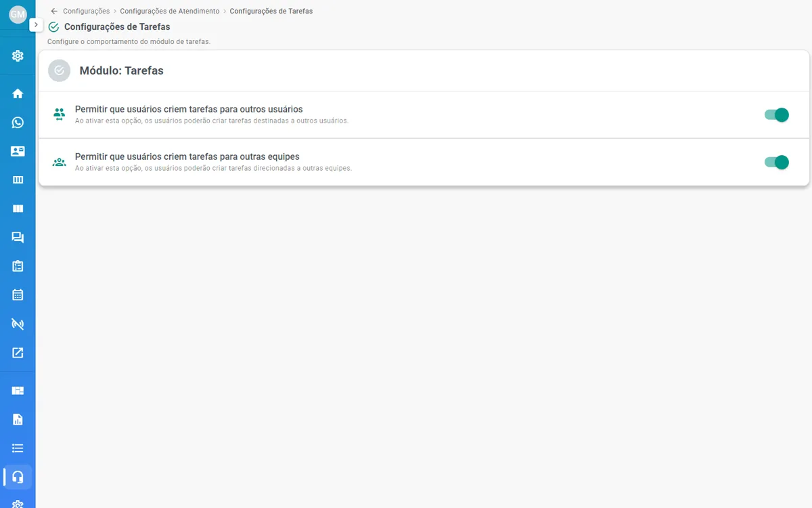This screenshot has height=508, width=812.
Task: Select the headset support icon in sidebar
Action: tap(18, 477)
